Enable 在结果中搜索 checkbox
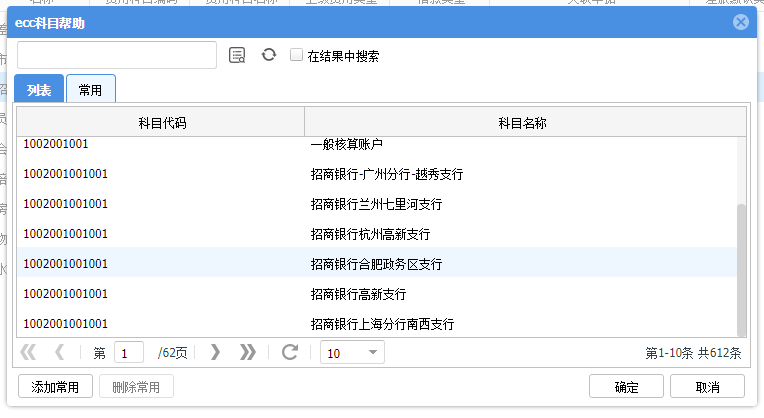The width and height of the screenshot is (764, 418). coord(296,55)
